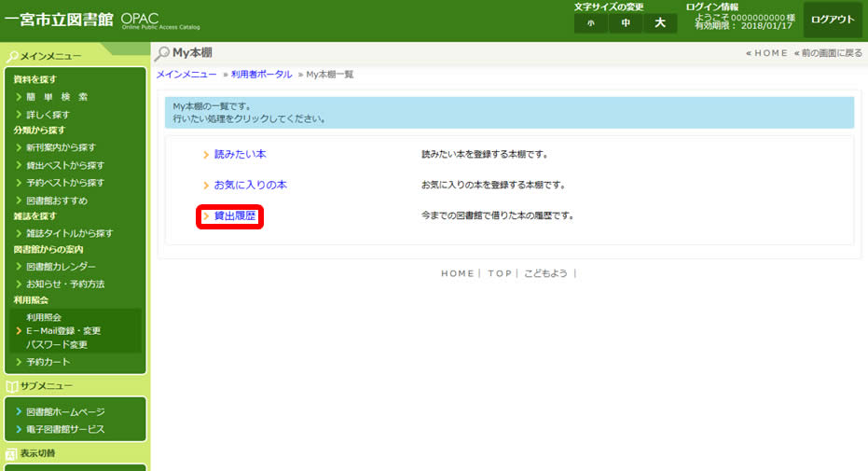The width and height of the screenshot is (868, 471).
Task: Open メインメニュー breadcrumb link
Action: point(186,75)
